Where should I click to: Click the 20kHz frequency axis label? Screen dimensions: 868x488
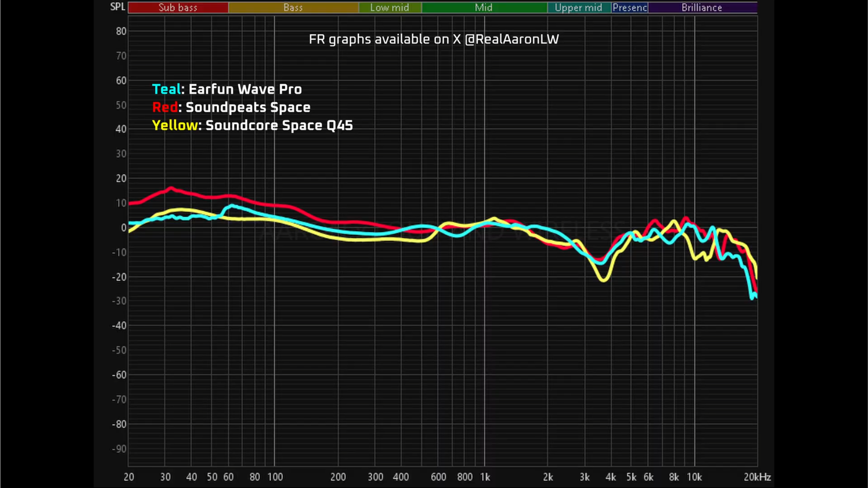point(757,477)
